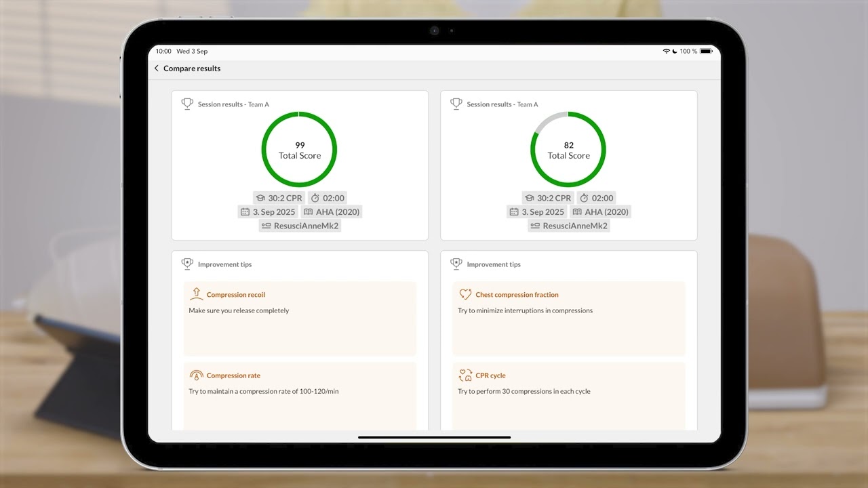
Task: Open the Chest compression fraction tip heading
Action: pos(517,295)
